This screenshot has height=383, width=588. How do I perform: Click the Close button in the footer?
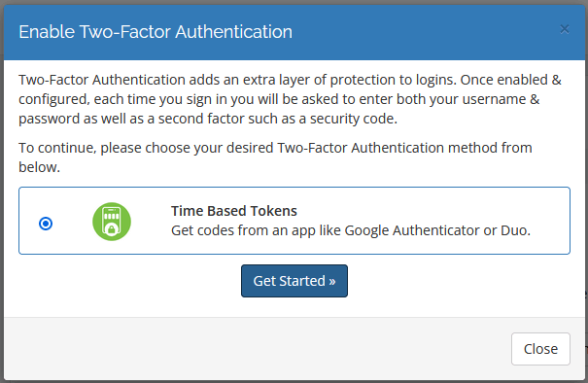click(540, 349)
